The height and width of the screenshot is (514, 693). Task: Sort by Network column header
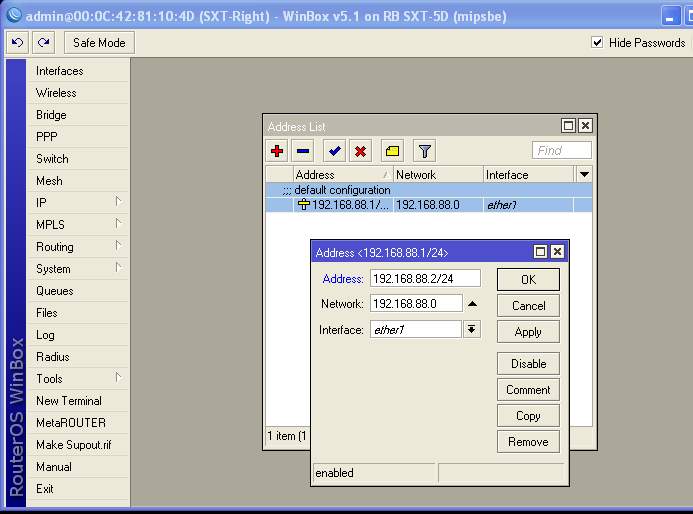pyautogui.click(x=438, y=175)
